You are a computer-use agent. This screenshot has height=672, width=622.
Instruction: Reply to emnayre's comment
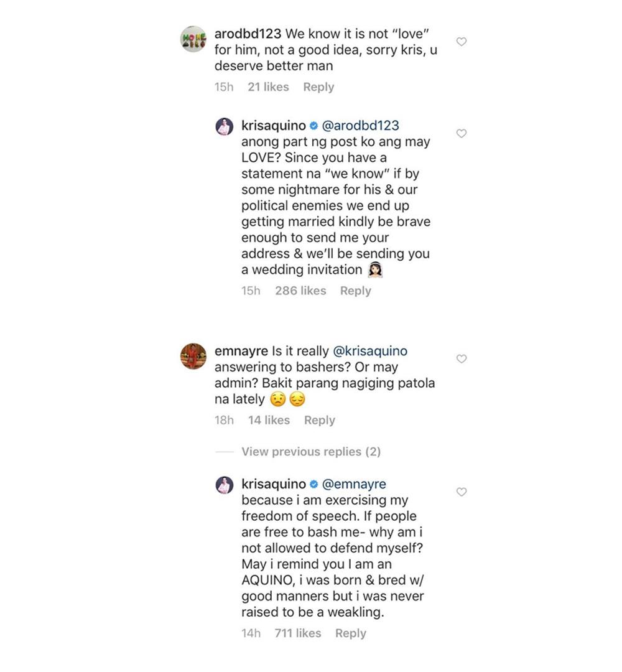pyautogui.click(x=319, y=420)
